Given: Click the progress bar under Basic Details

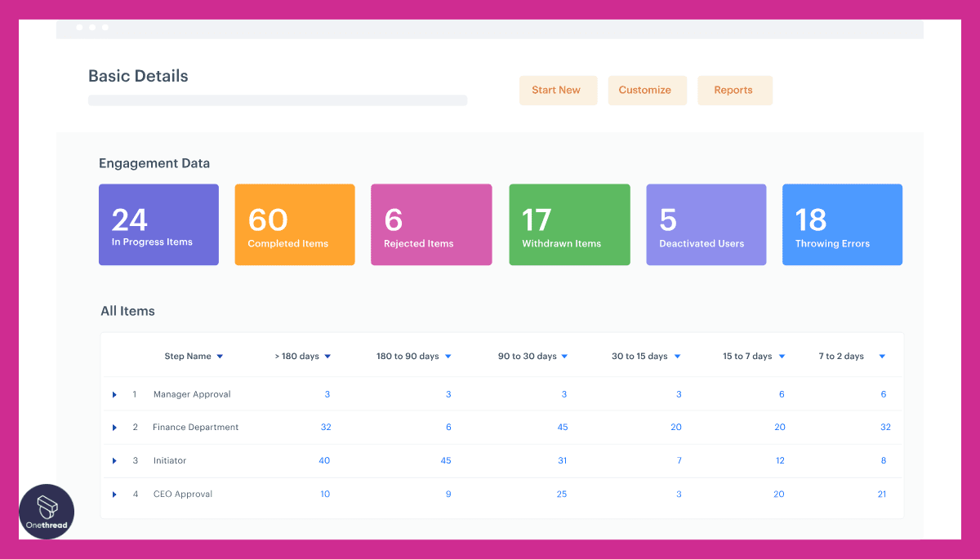Looking at the screenshot, I should coord(278,100).
